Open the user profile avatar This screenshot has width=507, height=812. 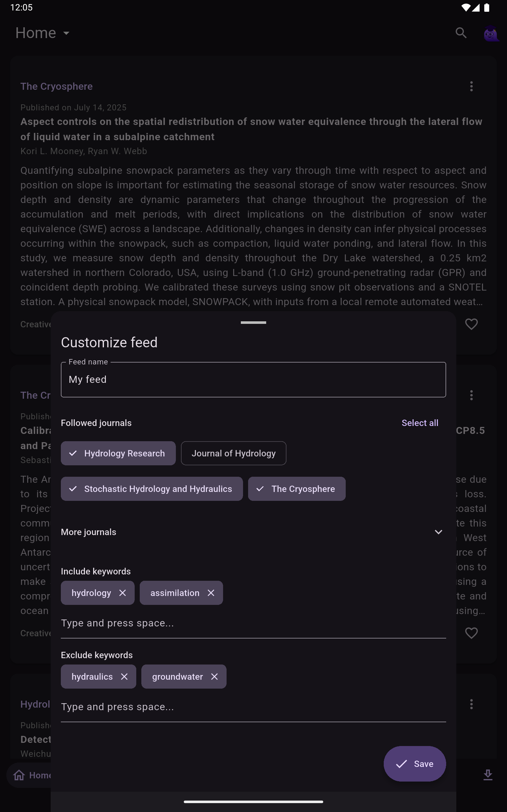point(490,33)
